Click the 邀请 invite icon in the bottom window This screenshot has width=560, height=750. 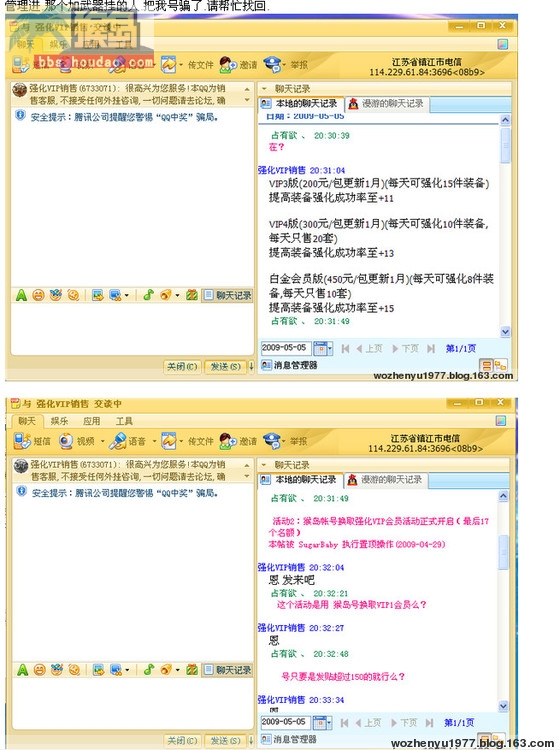[228, 441]
